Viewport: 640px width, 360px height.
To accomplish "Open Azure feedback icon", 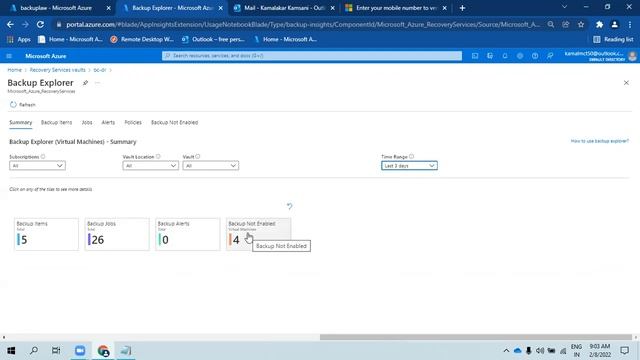I will (x=550, y=56).
